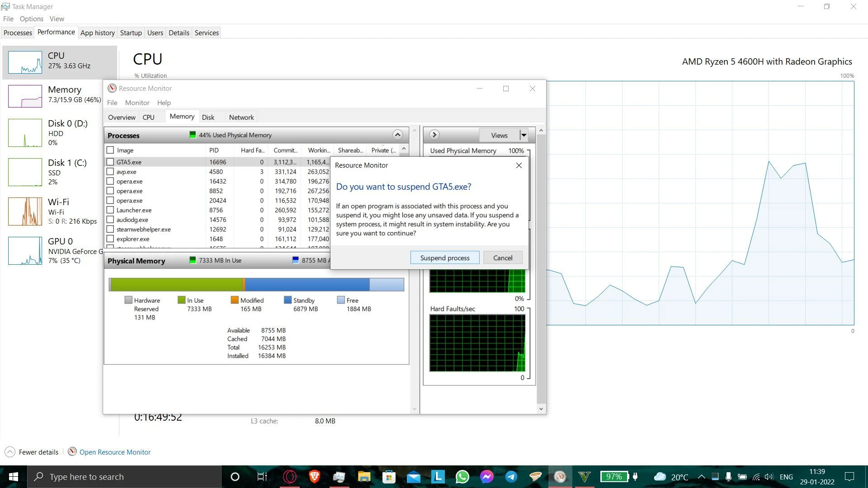
Task: Click the In Use green legend swatch
Action: click(181, 300)
